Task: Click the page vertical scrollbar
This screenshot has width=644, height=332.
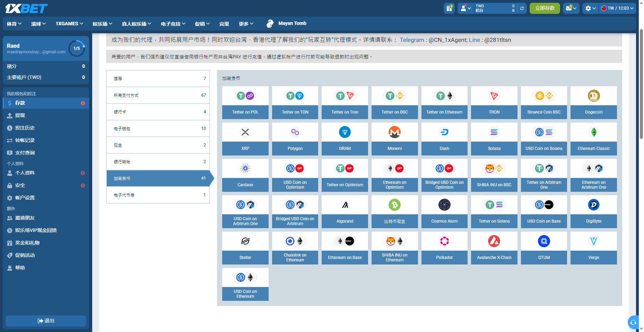Action: coord(641,84)
